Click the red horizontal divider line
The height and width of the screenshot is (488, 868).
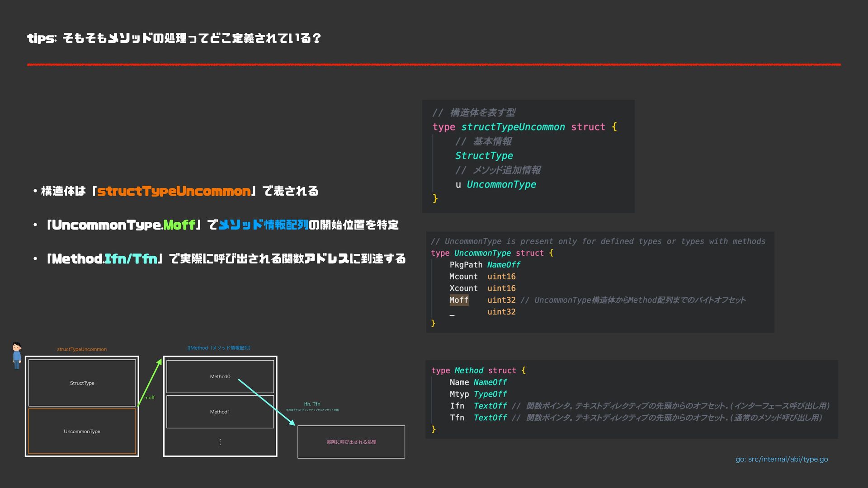click(x=434, y=65)
